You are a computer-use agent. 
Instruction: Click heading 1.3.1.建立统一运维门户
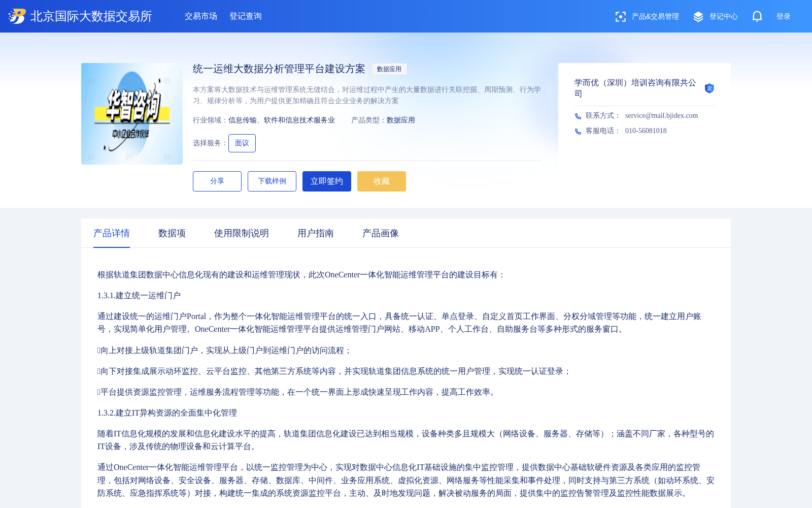tap(139, 296)
